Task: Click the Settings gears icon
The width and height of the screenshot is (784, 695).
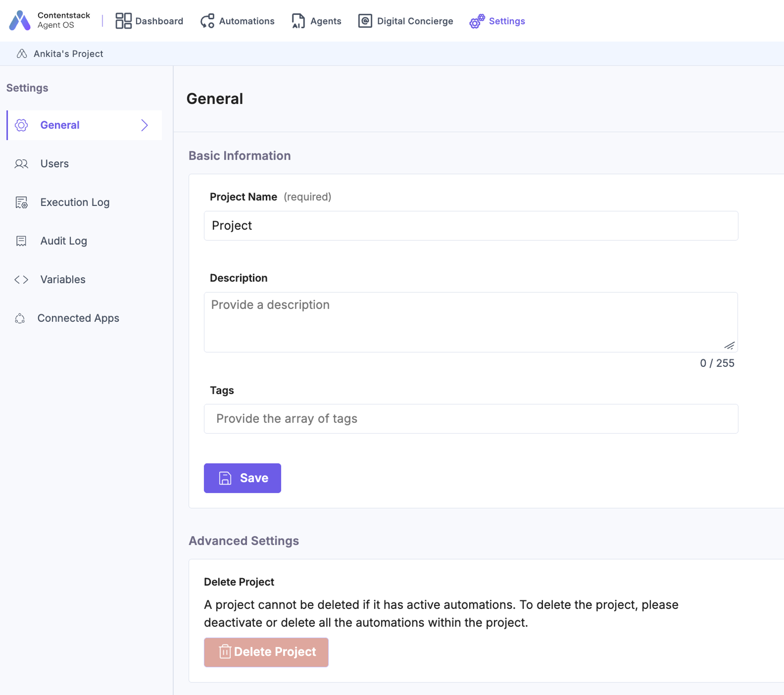Action: [x=477, y=21]
